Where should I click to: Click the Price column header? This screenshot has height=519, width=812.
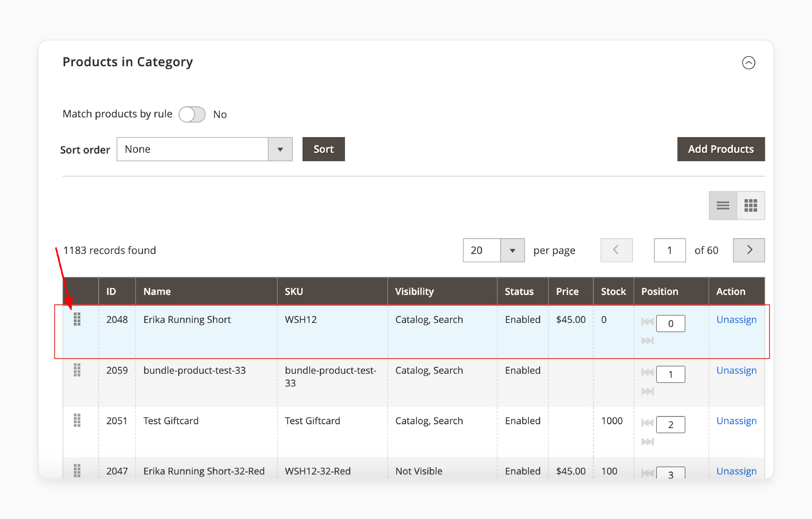tap(571, 291)
